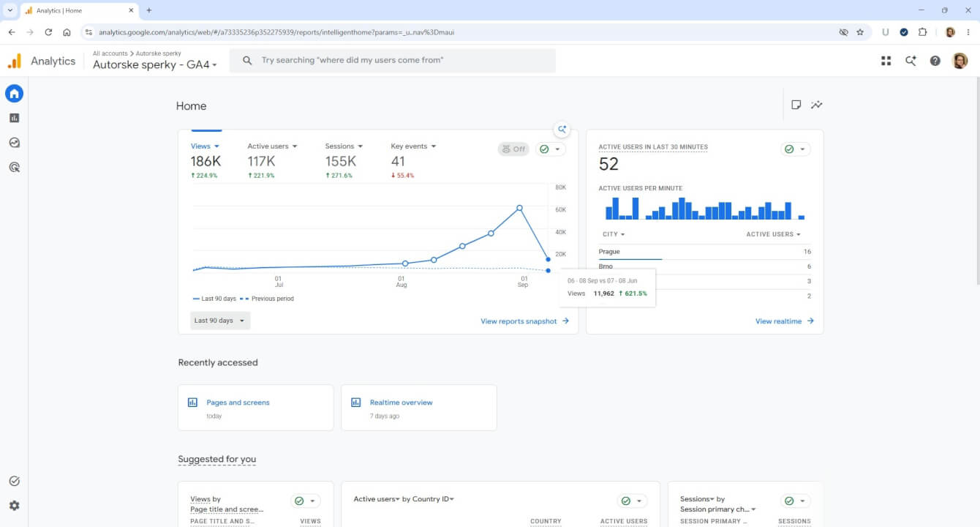Open the annotations note icon beside Home
This screenshot has height=527, width=980.
coord(796,105)
